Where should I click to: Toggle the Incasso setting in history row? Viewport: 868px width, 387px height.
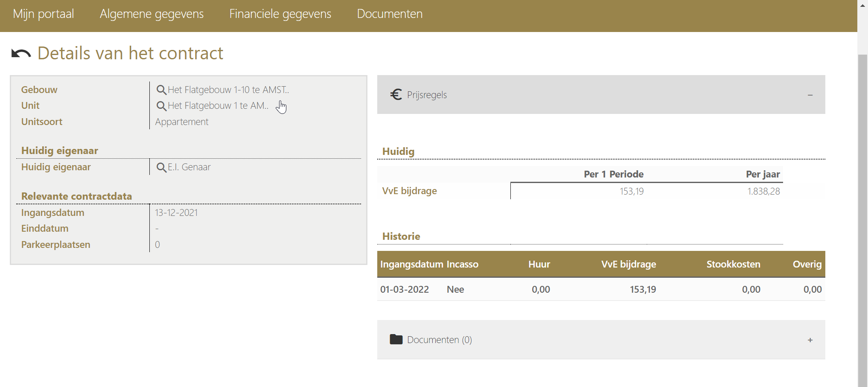[x=455, y=289]
